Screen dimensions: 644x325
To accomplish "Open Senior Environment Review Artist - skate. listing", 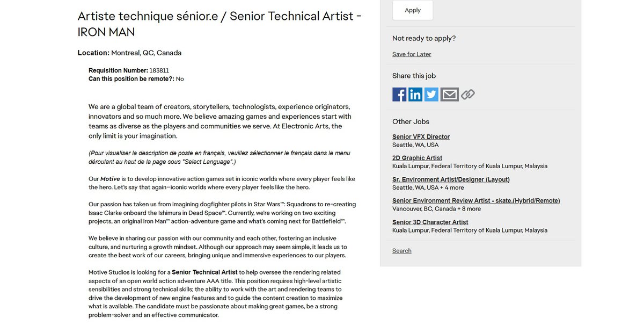I will point(476,201).
